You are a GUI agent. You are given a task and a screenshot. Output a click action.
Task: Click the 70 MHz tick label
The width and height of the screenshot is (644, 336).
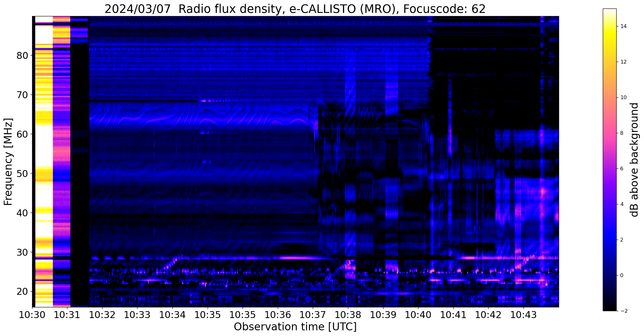pos(22,95)
